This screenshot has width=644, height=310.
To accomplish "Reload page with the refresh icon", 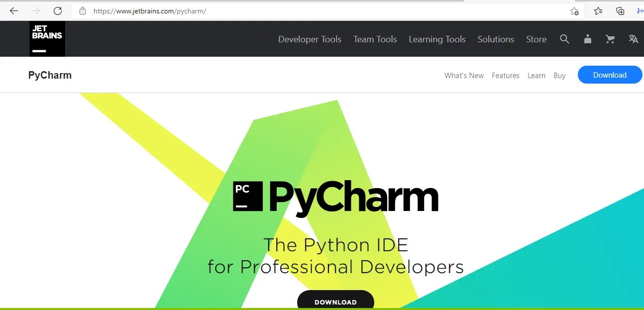I will pos(58,10).
